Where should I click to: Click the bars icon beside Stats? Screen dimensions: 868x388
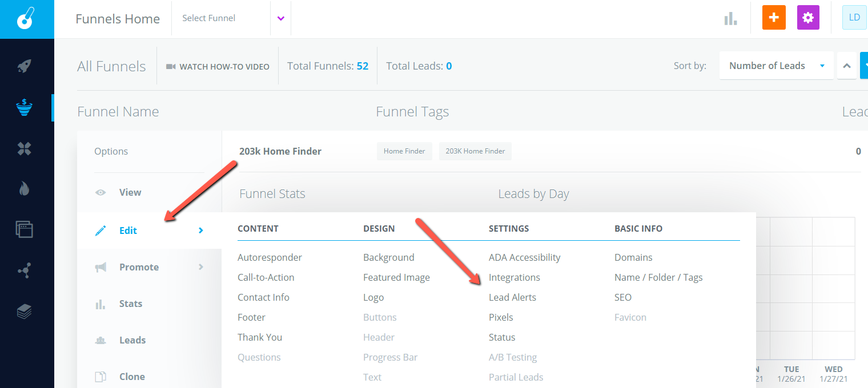click(x=101, y=304)
